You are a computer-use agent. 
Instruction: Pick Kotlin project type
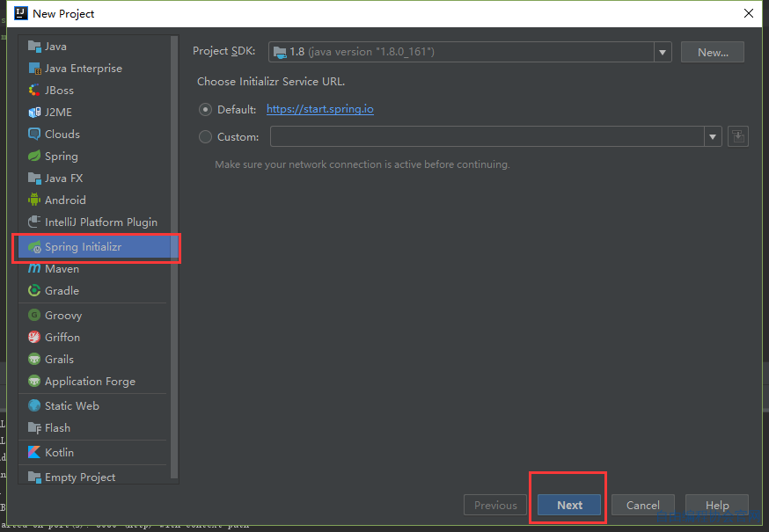tap(95, 453)
